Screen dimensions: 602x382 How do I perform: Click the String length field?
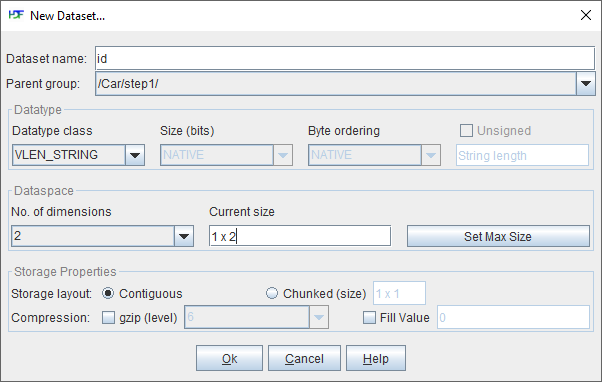click(x=522, y=155)
